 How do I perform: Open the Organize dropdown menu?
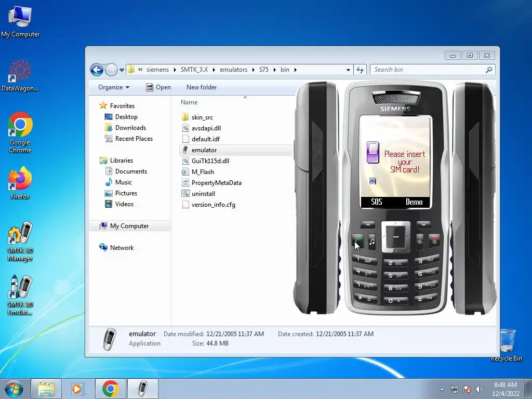coord(114,87)
